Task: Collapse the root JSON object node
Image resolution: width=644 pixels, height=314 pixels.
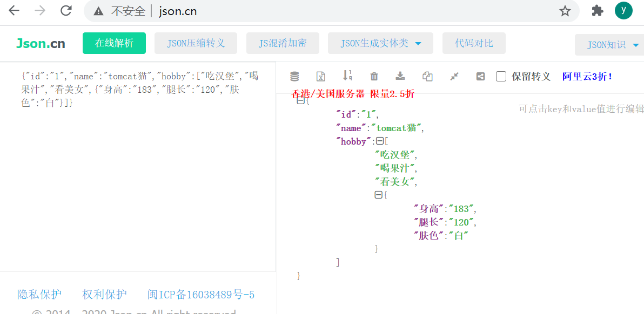Action: pos(300,100)
